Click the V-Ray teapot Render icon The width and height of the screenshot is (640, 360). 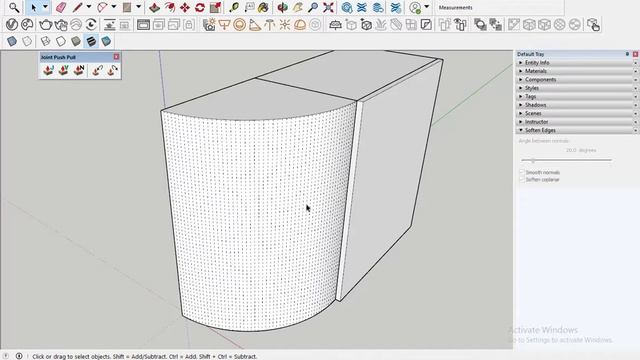45,24
